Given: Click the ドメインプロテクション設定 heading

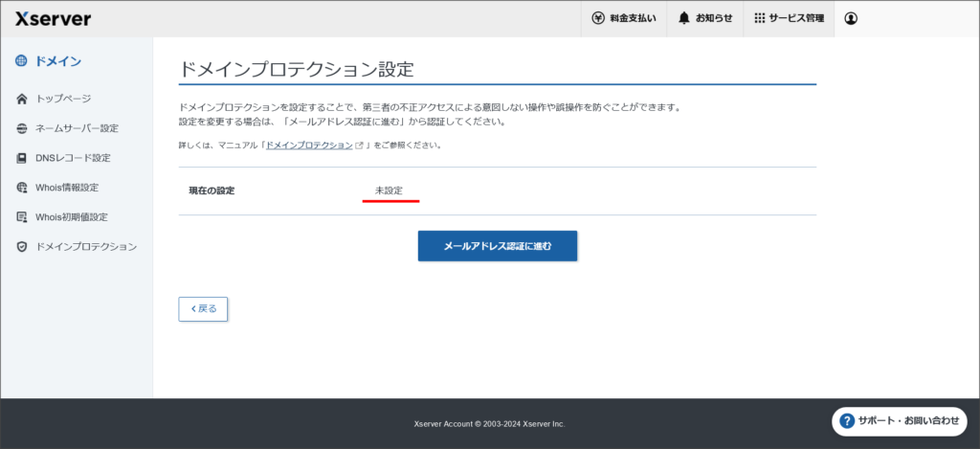Looking at the screenshot, I should coord(297,69).
